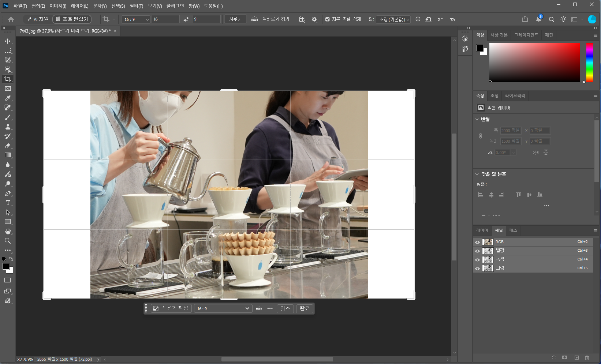Open the Photoshop search icon
This screenshot has height=364, width=601.
[551, 19]
